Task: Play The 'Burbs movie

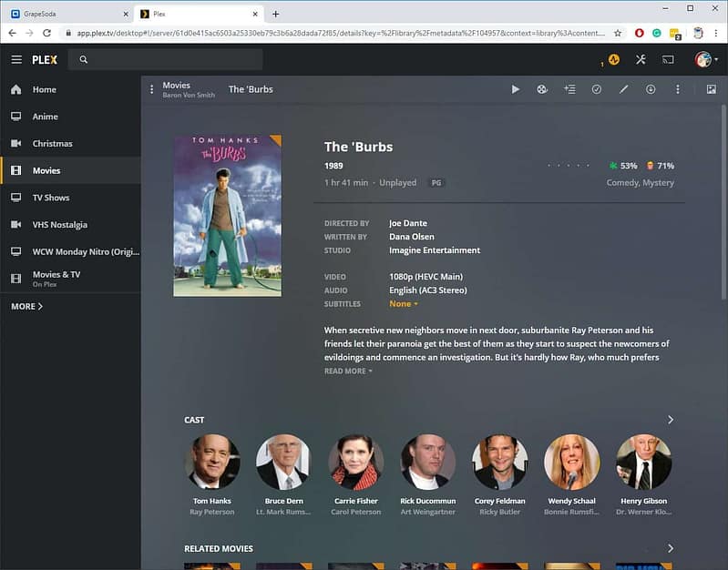Action: pyautogui.click(x=516, y=89)
